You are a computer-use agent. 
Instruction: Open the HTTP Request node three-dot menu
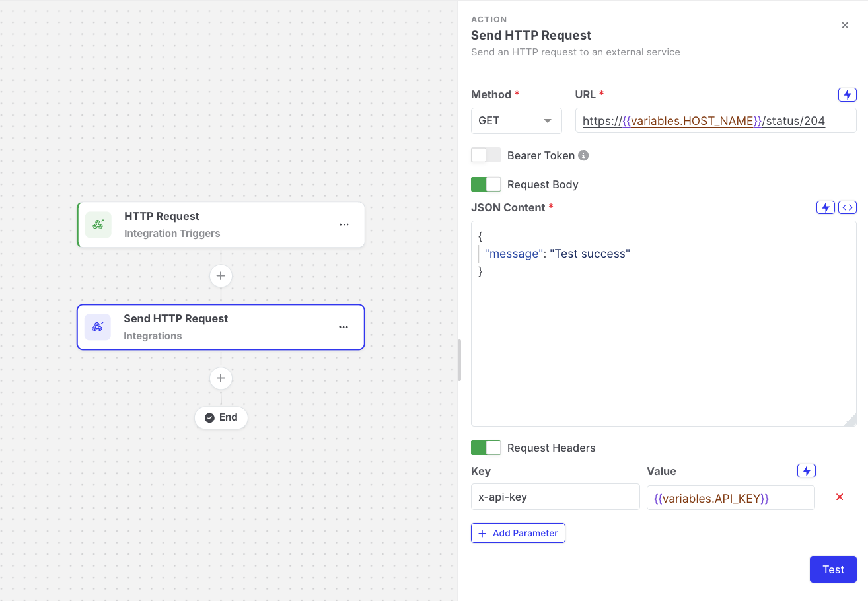pyautogui.click(x=344, y=225)
